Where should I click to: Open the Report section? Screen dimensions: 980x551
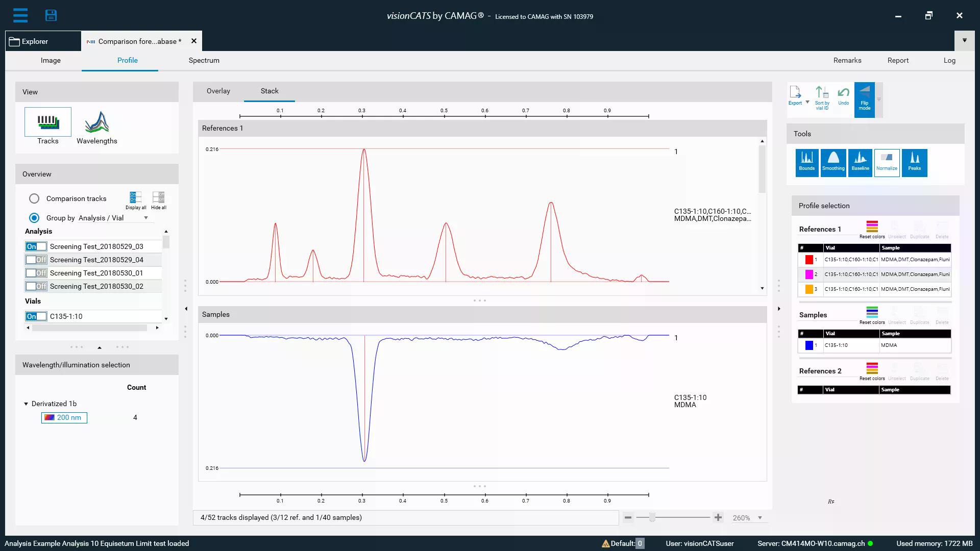coord(898,60)
